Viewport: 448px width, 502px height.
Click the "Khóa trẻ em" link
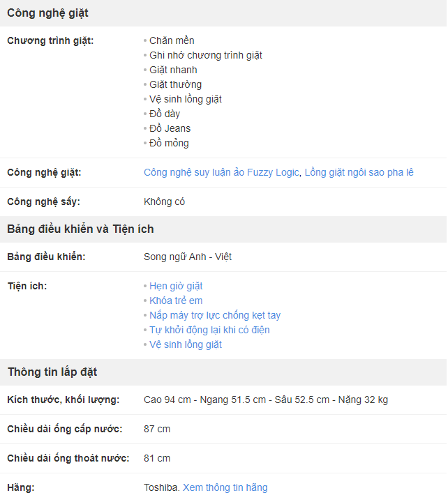click(176, 301)
